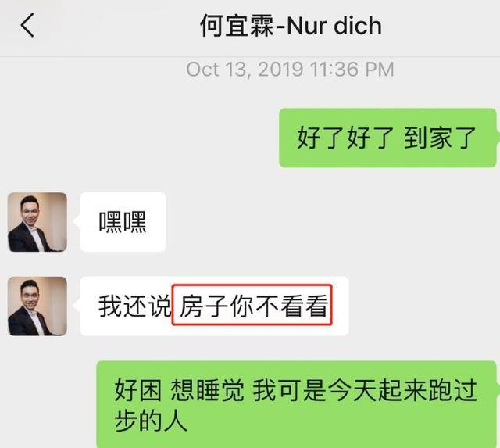Tap the words 到家了 in first message
Screen dimensions: 500x448
click(x=440, y=138)
